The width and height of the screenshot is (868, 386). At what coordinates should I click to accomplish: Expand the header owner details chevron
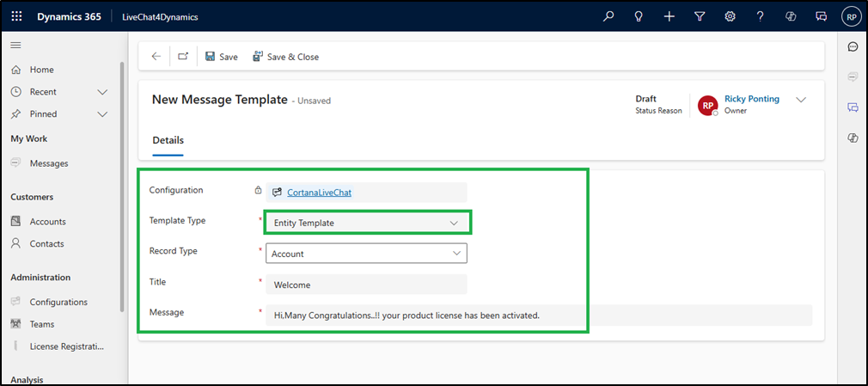801,100
